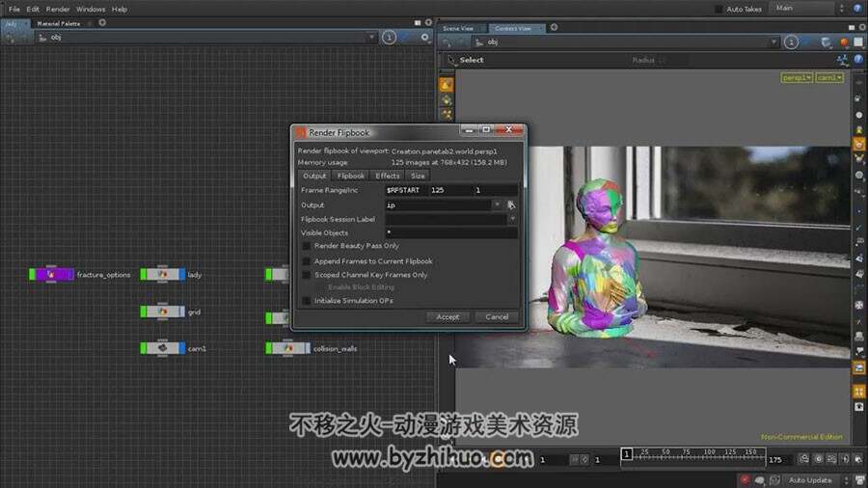Image resolution: width=868 pixels, height=488 pixels.
Task: Select the cam1 camera node
Action: click(x=163, y=348)
